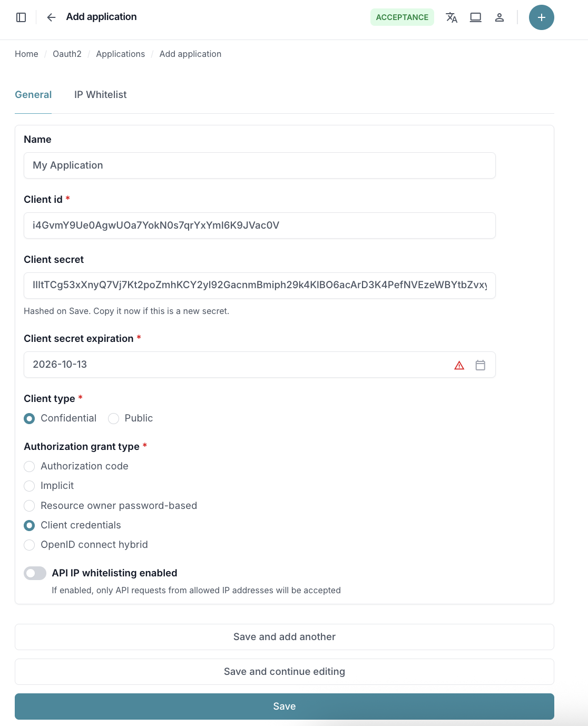Switch to the IP Whitelist tab
The width and height of the screenshot is (588, 726).
pos(100,94)
